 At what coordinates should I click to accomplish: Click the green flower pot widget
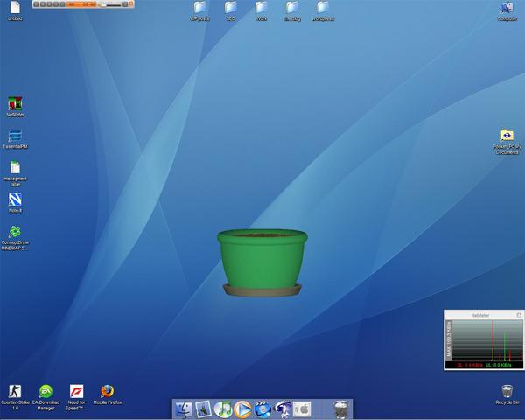(x=262, y=262)
